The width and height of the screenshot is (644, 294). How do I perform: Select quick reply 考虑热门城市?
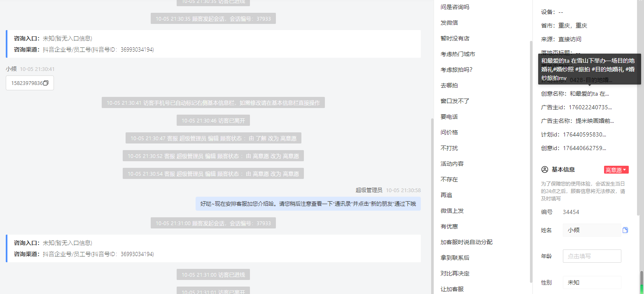(458, 54)
